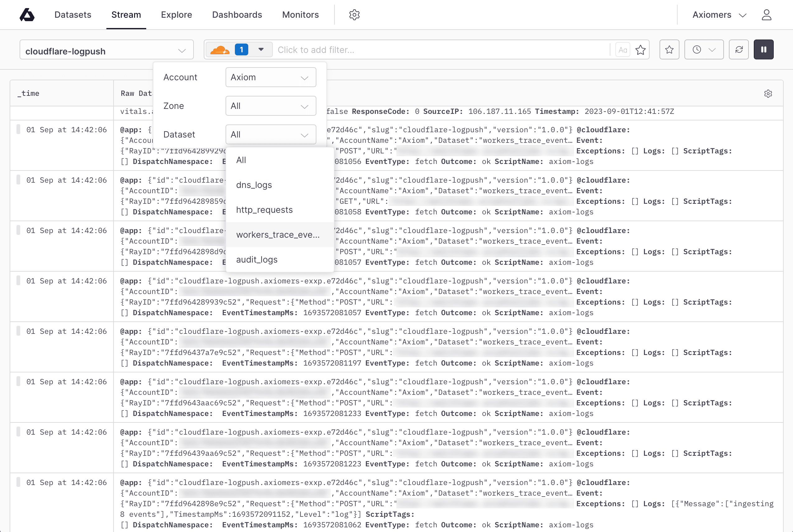Switch to the Dashboards tab

tap(237, 15)
